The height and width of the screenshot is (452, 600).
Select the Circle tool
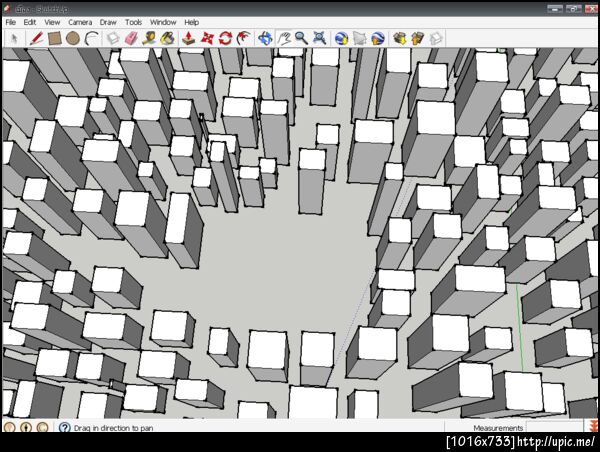coord(73,38)
